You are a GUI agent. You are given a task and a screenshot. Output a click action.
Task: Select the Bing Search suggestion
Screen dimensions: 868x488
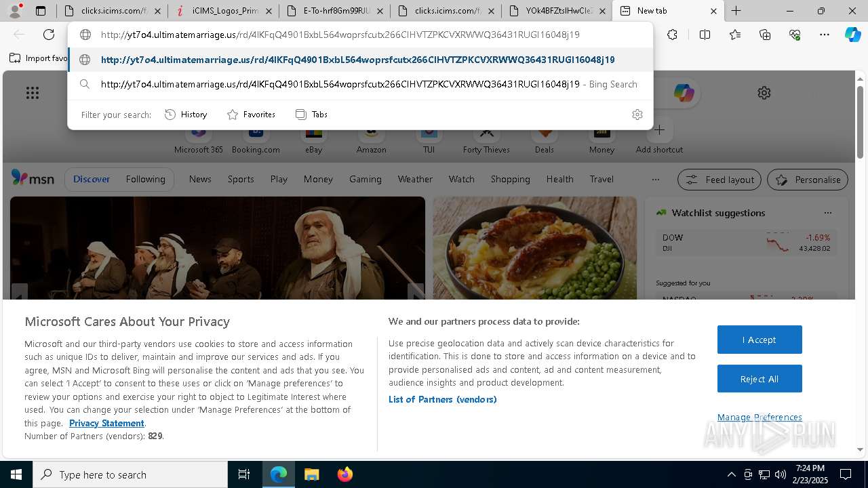[x=361, y=84]
